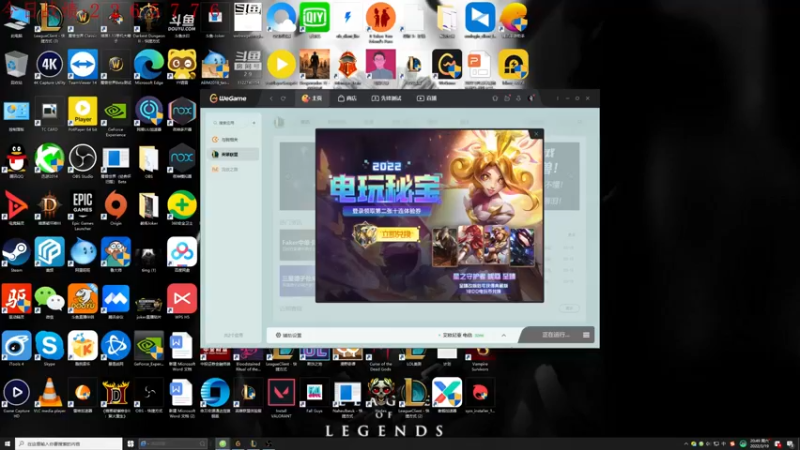Image resolution: width=800 pixels, height=450 pixels.
Task: Open Origin desktop shortcut
Action: coord(116,208)
